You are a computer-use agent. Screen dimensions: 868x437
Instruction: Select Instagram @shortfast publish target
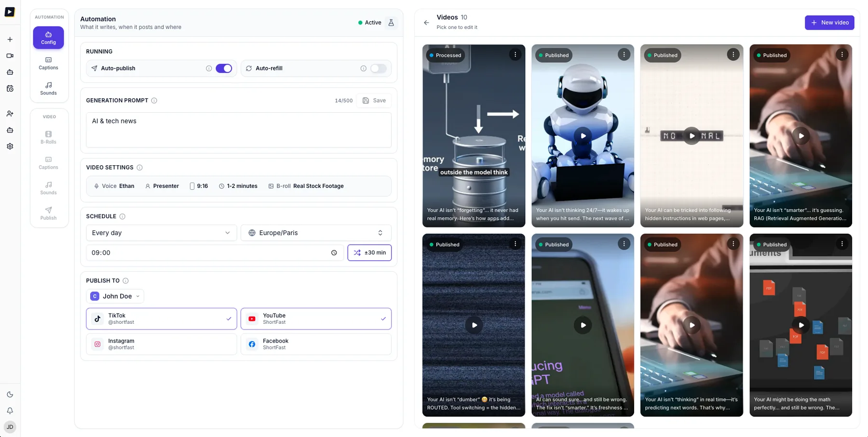(162, 344)
